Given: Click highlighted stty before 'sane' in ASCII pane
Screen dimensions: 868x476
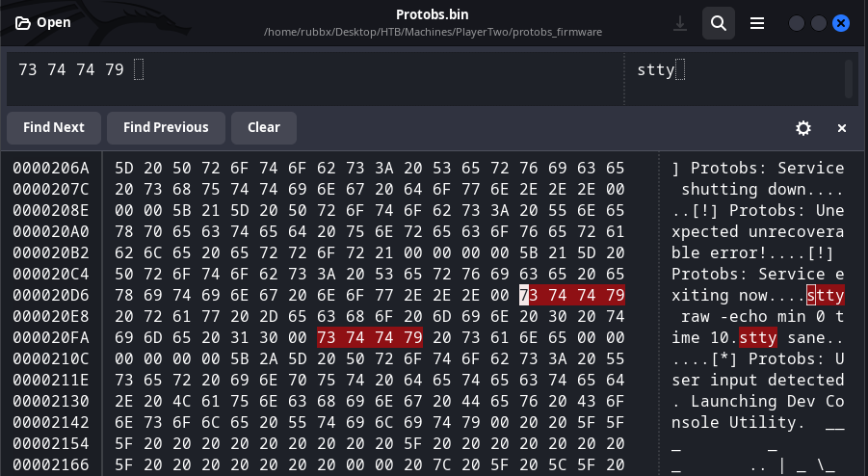Looking at the screenshot, I should coord(757,337).
